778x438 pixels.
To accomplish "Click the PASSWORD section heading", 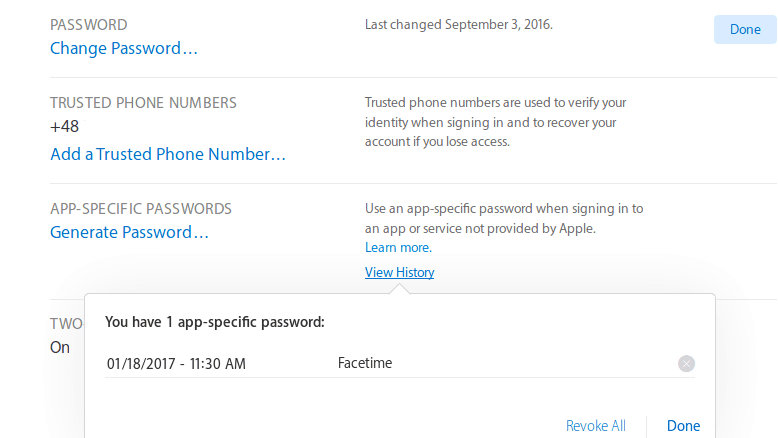I will (89, 25).
